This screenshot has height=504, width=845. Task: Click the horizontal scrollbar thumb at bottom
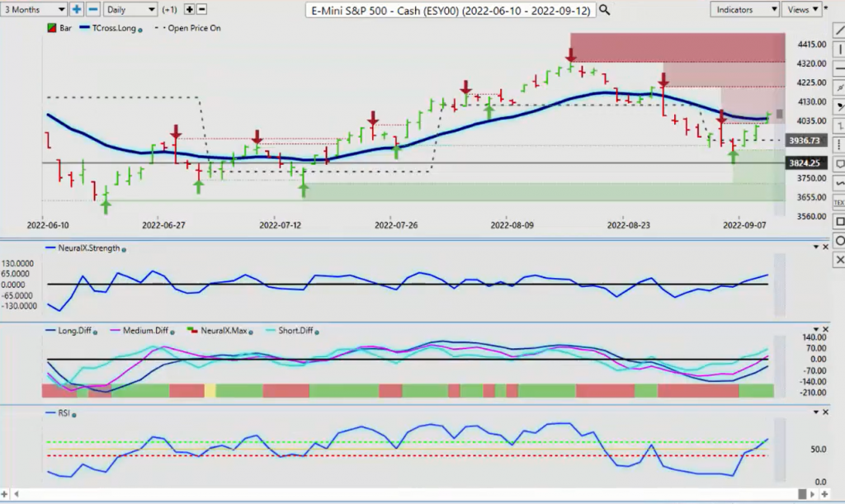click(802, 494)
